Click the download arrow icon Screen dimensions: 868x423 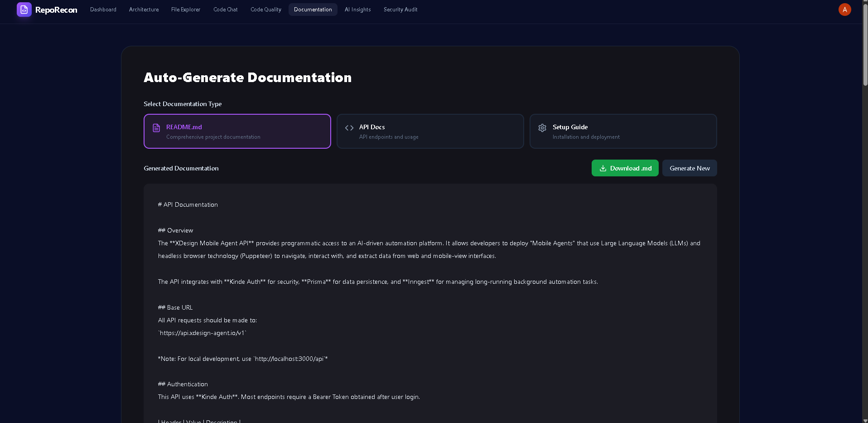pos(603,168)
